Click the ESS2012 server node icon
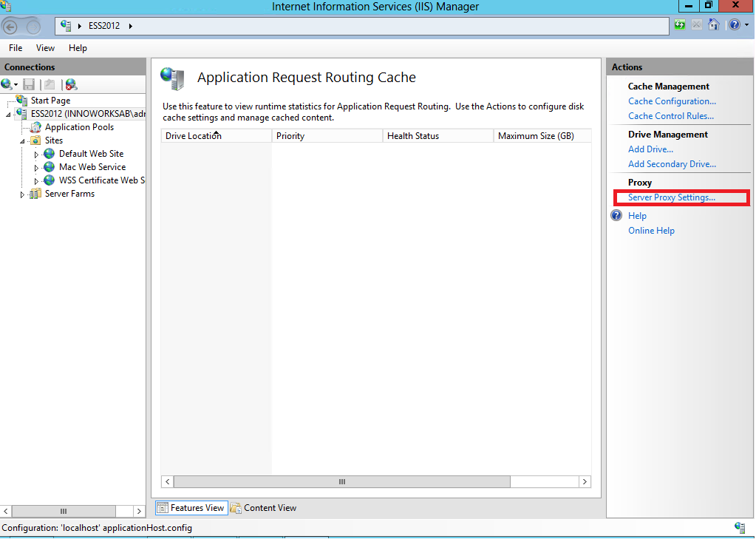This screenshot has height=539, width=756. pos(21,114)
